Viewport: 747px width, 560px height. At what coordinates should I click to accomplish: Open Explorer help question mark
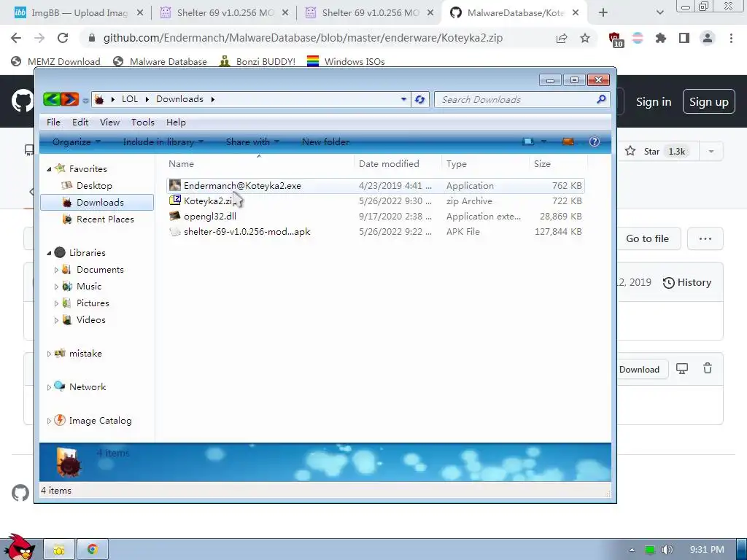tap(594, 141)
